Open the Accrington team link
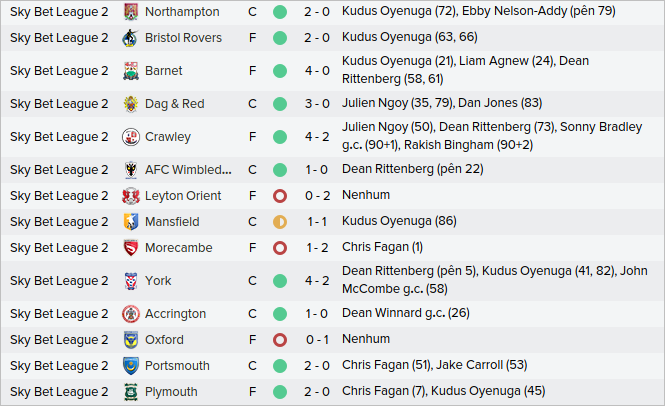665x406 pixels. click(x=176, y=314)
